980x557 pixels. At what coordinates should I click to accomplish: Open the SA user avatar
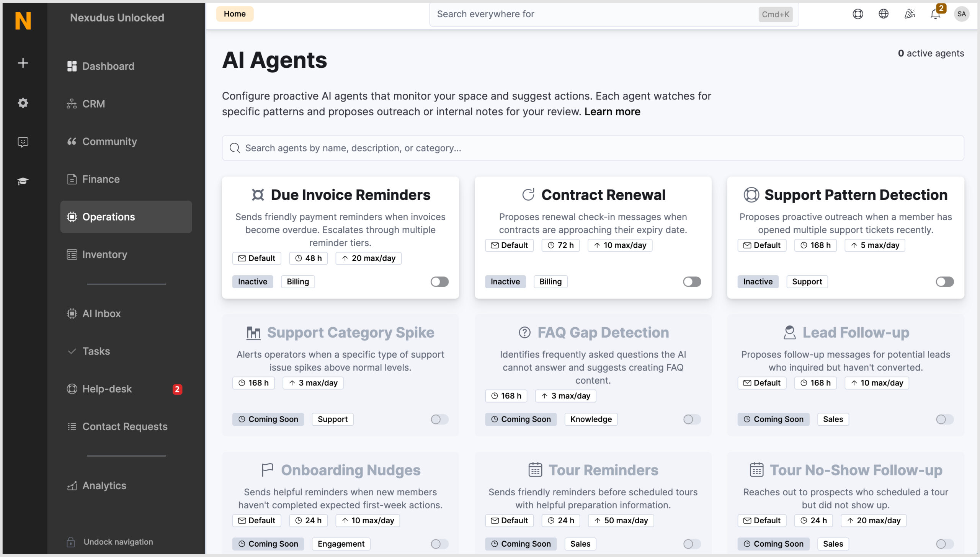[961, 14]
